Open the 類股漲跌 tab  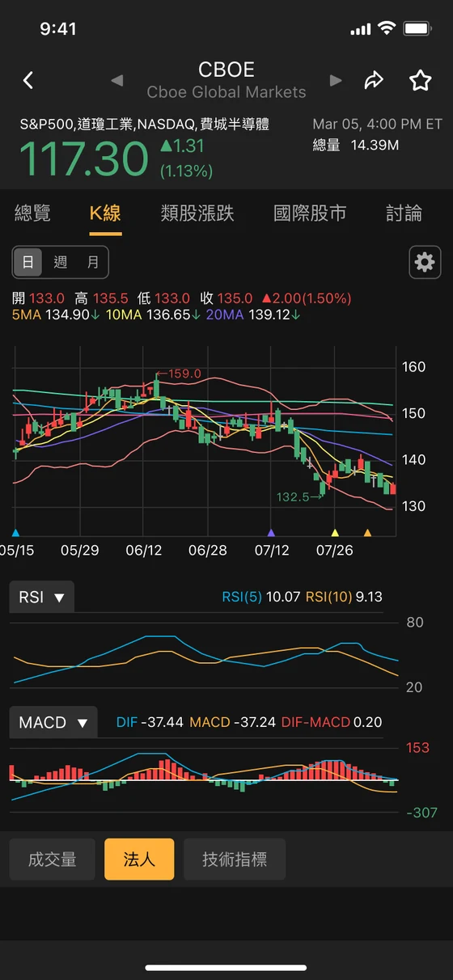[197, 213]
